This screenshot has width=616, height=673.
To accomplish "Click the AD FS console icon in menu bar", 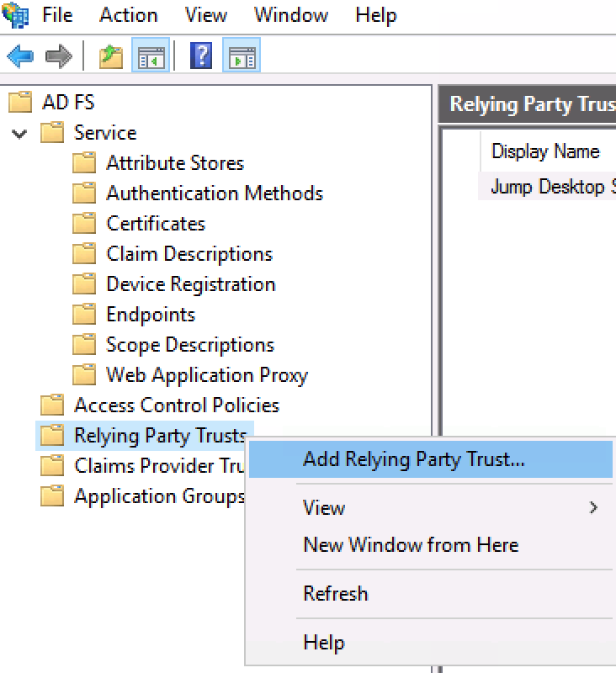I will (15, 15).
